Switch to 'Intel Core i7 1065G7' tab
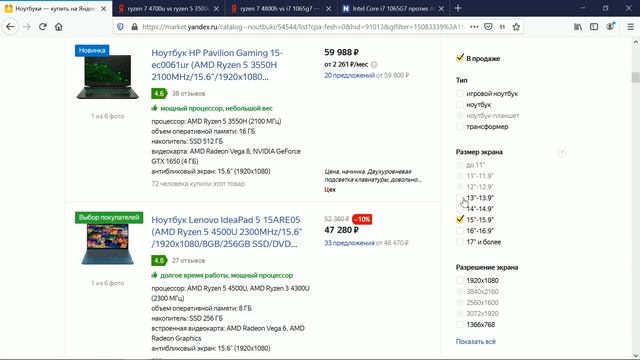 coord(393,9)
